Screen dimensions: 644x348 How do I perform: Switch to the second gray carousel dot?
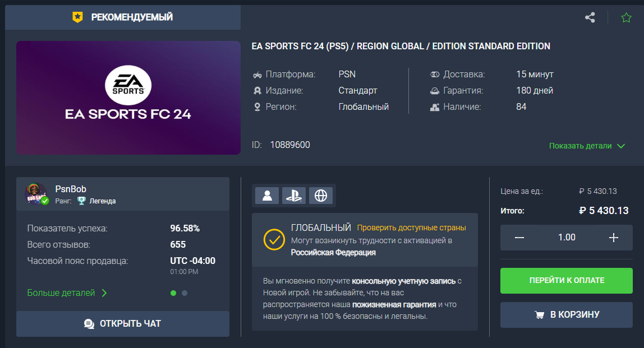185,293
